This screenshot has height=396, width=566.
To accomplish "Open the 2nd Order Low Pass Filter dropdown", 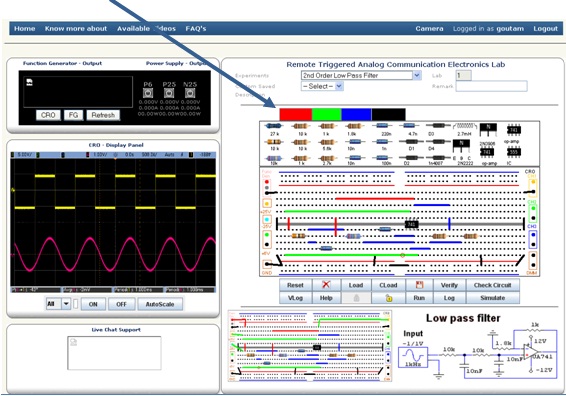I will pos(361,75).
